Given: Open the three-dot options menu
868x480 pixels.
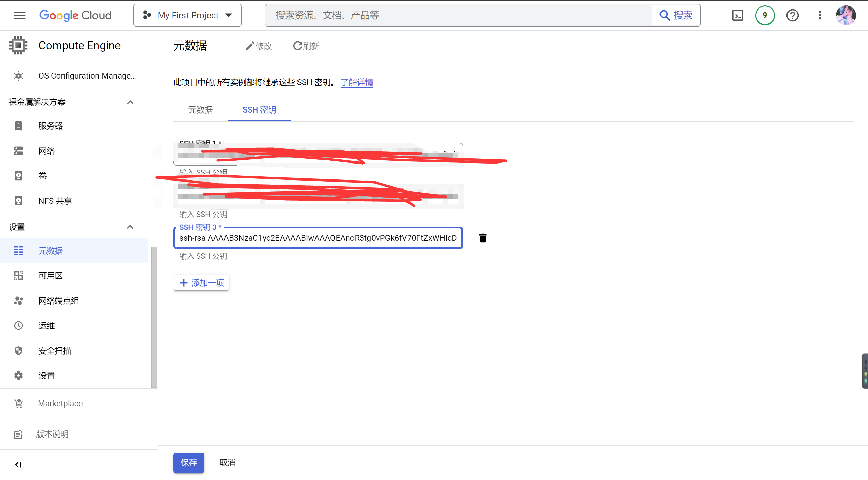Looking at the screenshot, I should tap(820, 15).
